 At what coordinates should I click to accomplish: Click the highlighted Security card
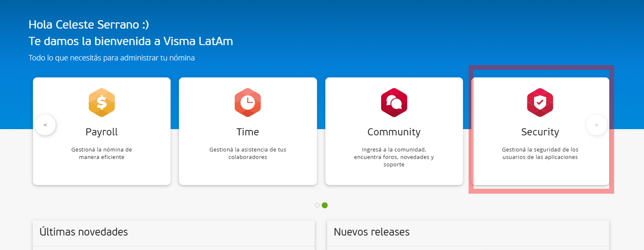point(540,130)
